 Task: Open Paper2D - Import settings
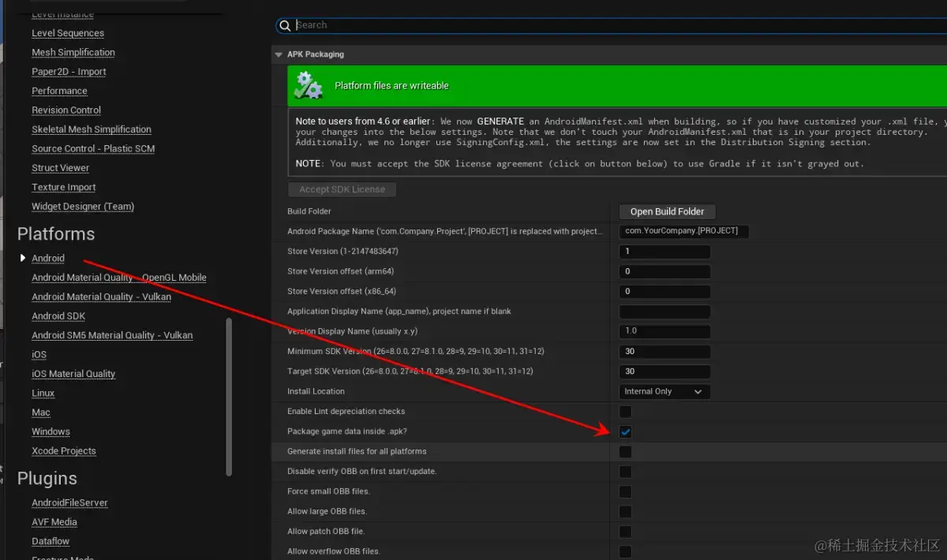click(69, 72)
